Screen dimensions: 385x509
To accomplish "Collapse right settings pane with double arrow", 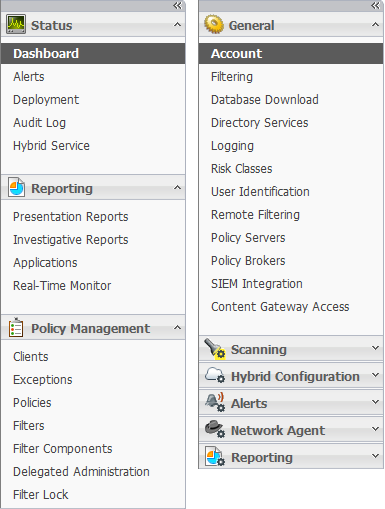I will 375,5.
